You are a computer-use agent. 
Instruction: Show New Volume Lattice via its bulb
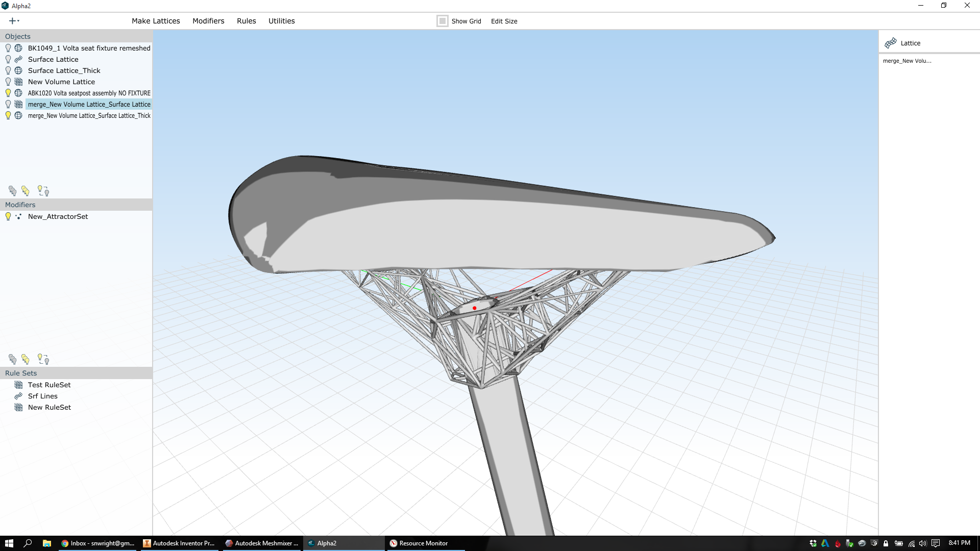coord(8,82)
